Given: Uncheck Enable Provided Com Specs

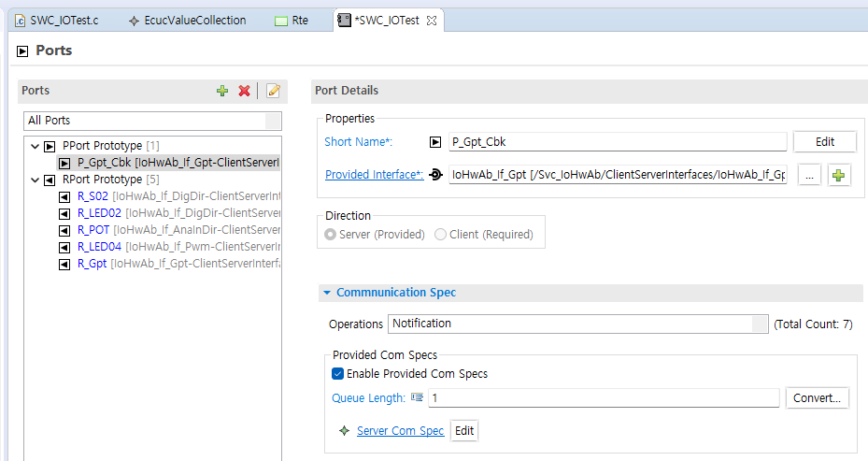Looking at the screenshot, I should point(338,374).
